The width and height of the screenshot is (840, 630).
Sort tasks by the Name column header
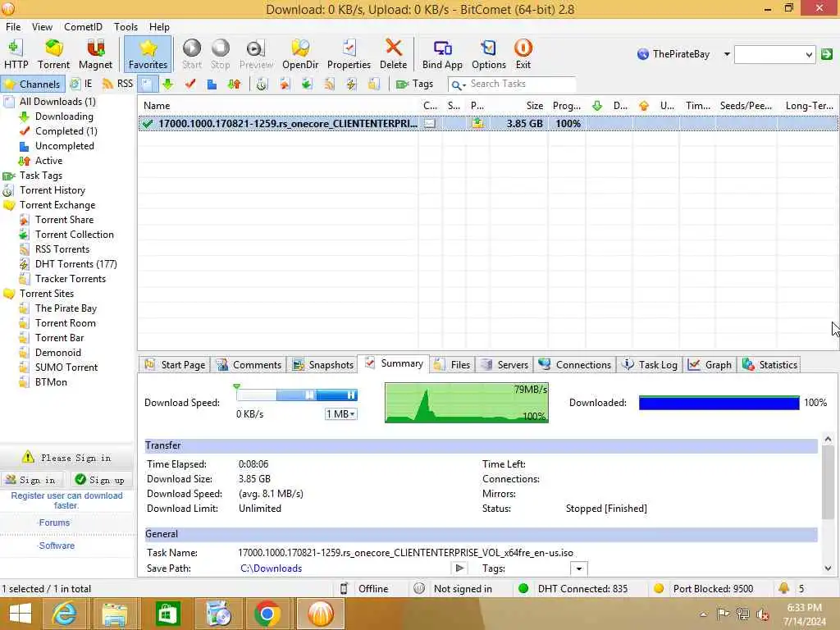(x=277, y=106)
